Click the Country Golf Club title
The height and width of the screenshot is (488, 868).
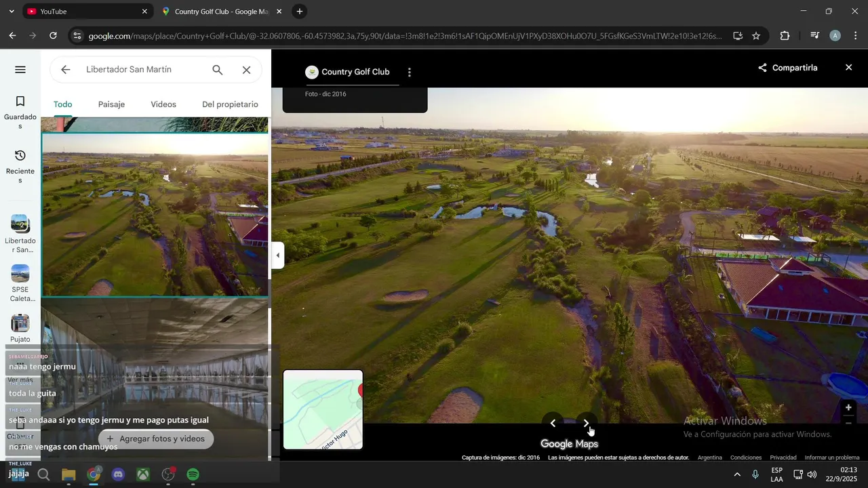point(355,72)
